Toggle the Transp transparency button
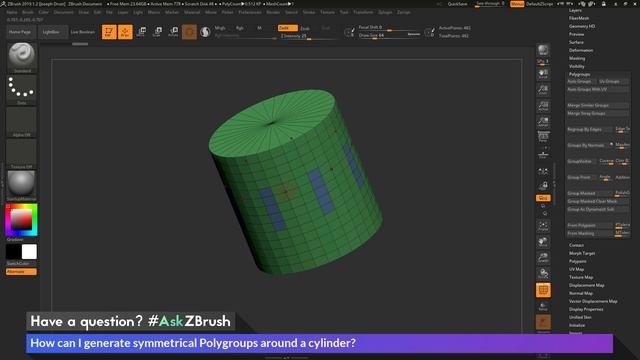The height and width of the screenshot is (360, 640). (x=543, y=306)
